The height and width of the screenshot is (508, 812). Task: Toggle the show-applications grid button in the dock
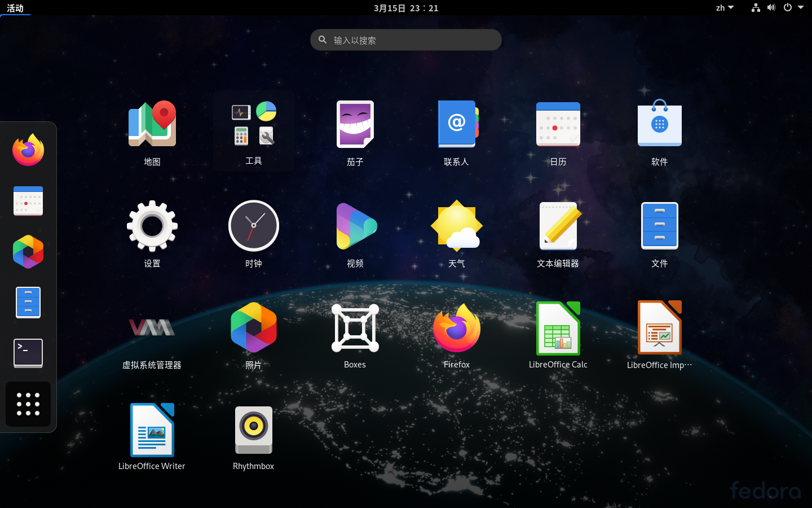tap(28, 404)
